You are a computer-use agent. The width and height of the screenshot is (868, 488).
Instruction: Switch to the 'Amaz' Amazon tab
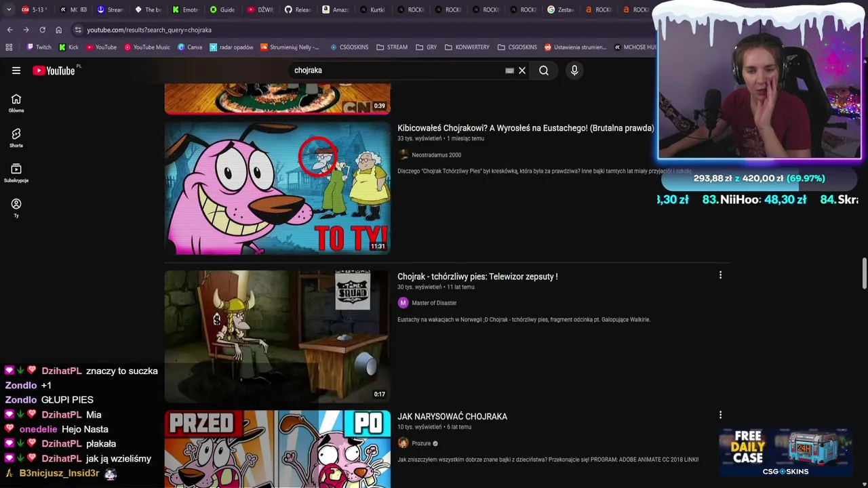pos(335,9)
